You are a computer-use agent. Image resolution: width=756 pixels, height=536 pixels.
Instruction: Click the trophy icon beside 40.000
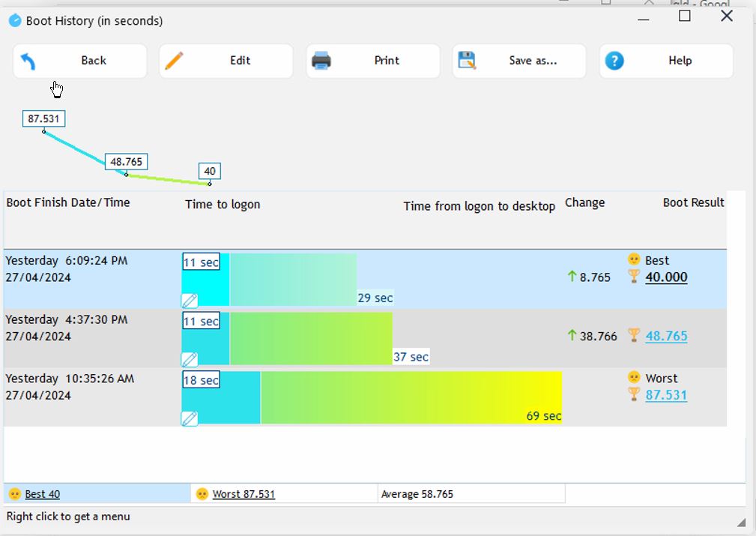pyautogui.click(x=634, y=277)
